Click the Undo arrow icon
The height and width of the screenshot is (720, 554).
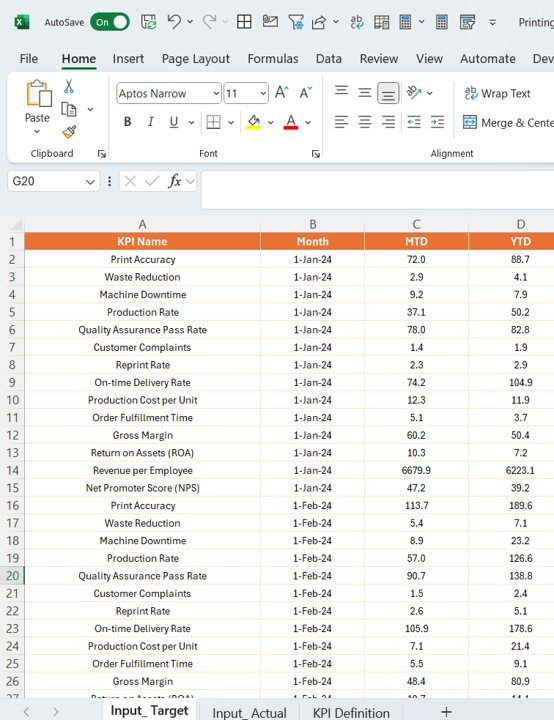tap(174, 21)
